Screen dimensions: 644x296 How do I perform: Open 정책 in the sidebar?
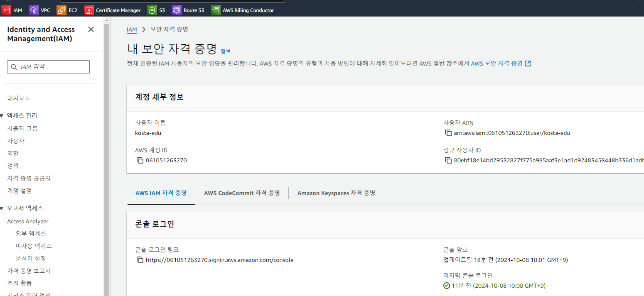[13, 166]
